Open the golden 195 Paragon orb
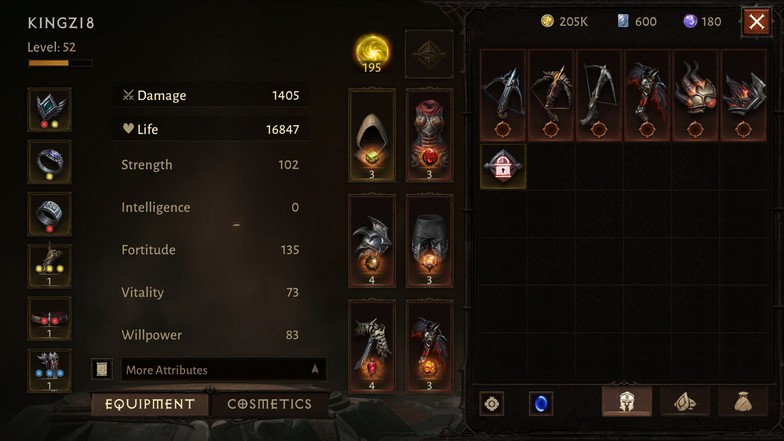This screenshot has height=441, width=784. coord(372,54)
